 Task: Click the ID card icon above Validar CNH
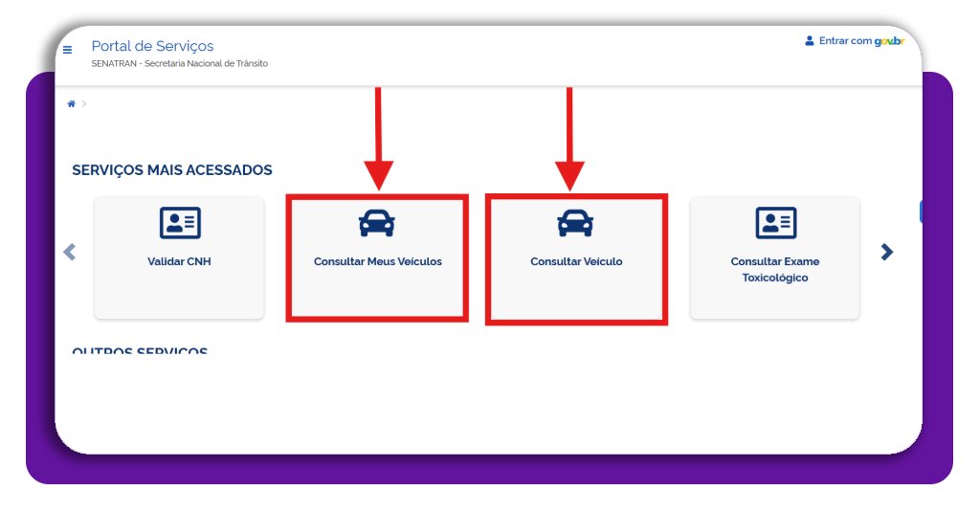pos(179,223)
